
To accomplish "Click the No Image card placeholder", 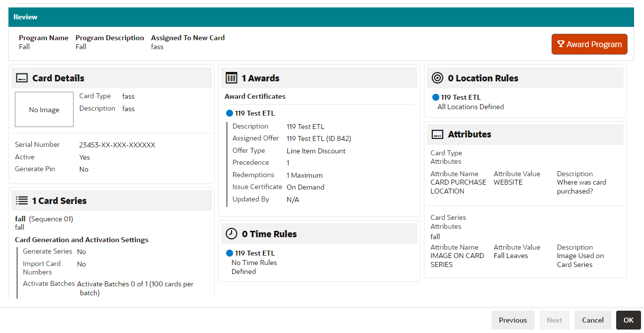I will pyautogui.click(x=44, y=109).
